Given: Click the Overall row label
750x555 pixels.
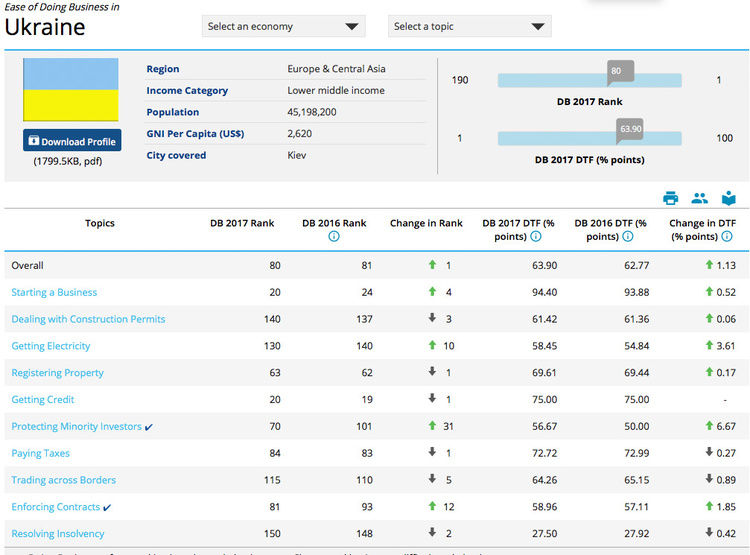Looking at the screenshot, I should (27, 266).
